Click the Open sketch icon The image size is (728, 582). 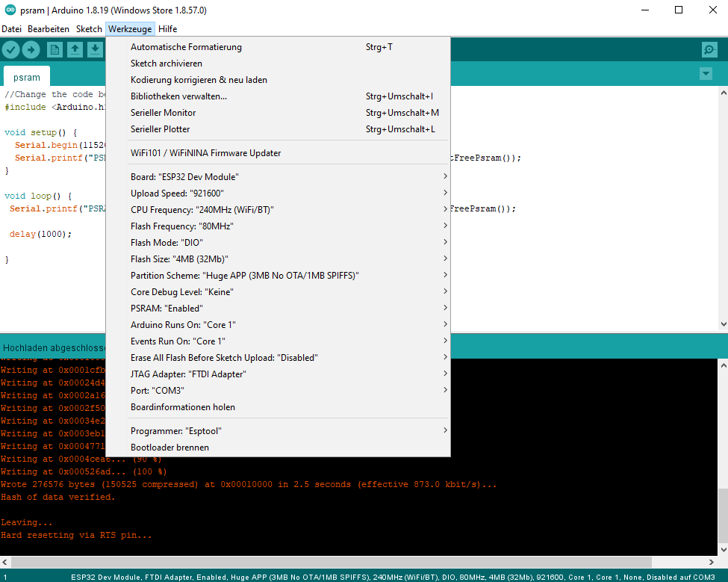[x=75, y=50]
